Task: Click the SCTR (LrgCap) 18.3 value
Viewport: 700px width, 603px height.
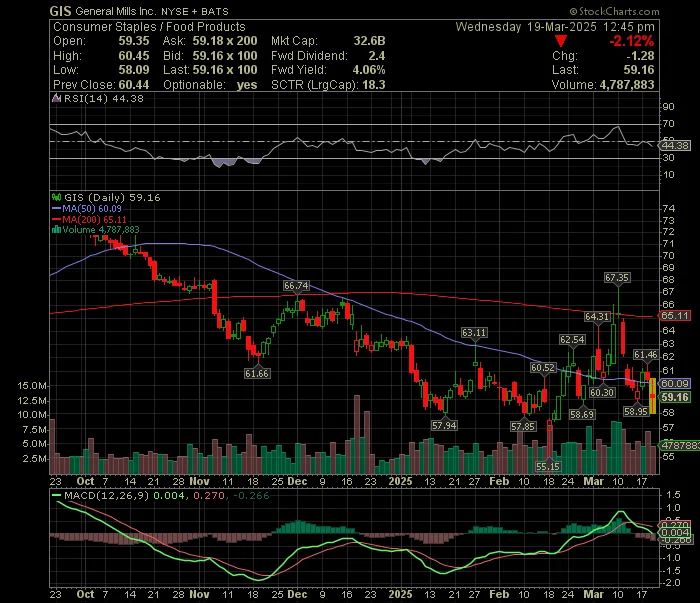Action: click(x=374, y=85)
